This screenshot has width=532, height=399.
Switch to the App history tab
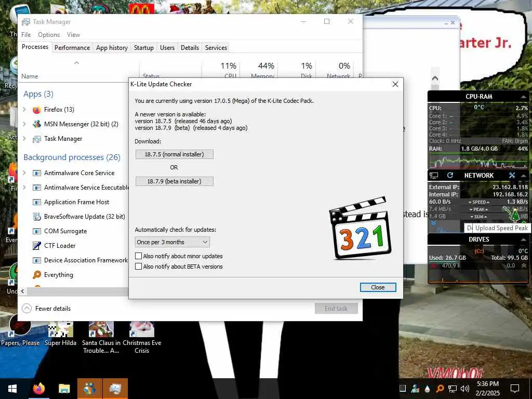pyautogui.click(x=112, y=48)
